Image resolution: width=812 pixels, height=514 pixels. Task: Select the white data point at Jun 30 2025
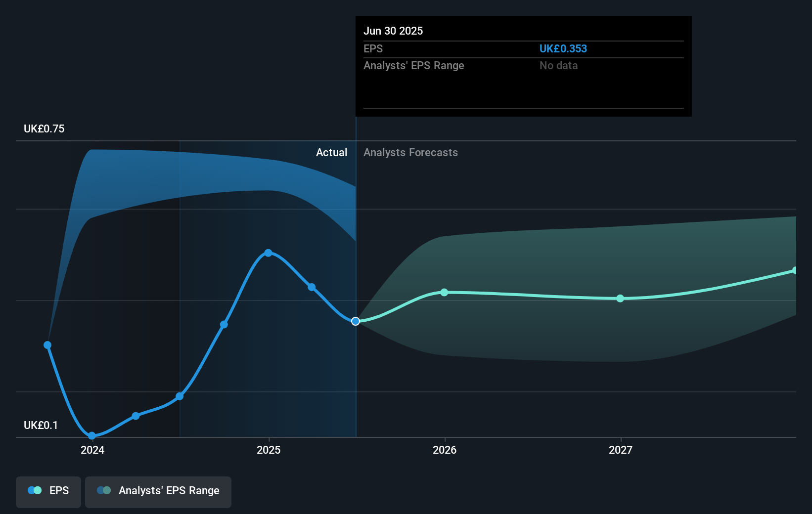pos(355,321)
